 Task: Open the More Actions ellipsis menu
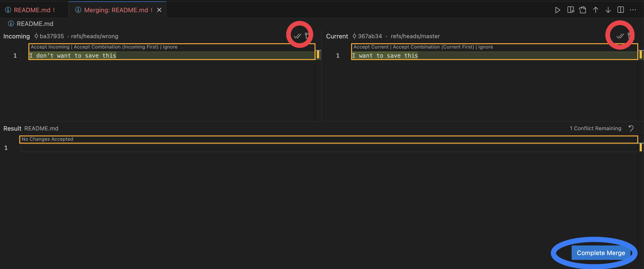click(633, 10)
